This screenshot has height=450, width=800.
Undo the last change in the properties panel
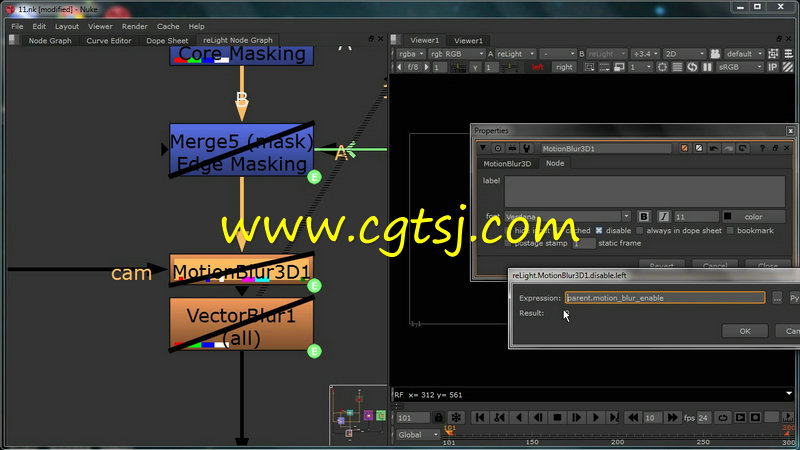point(714,148)
